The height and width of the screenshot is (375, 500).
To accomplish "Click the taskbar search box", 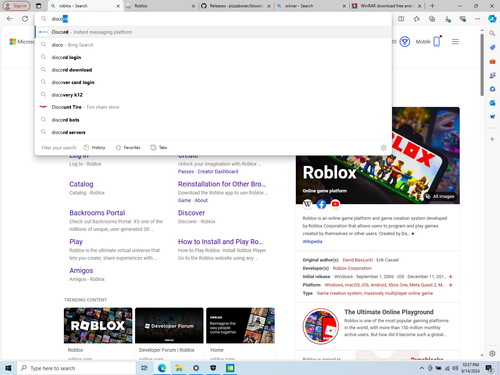I will tap(77, 368).
